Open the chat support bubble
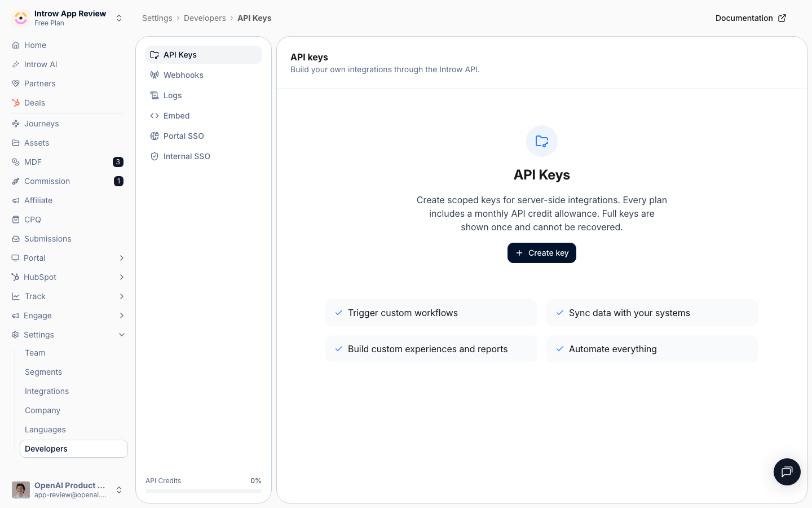The width and height of the screenshot is (812, 508). (787, 472)
